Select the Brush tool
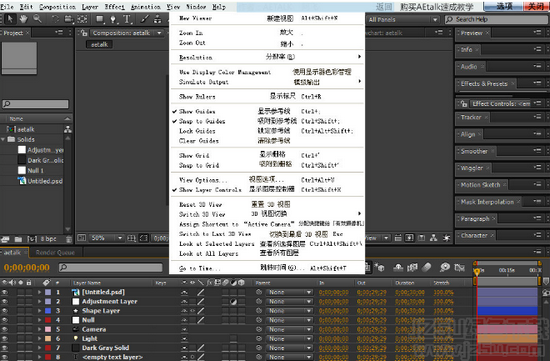 point(144,19)
